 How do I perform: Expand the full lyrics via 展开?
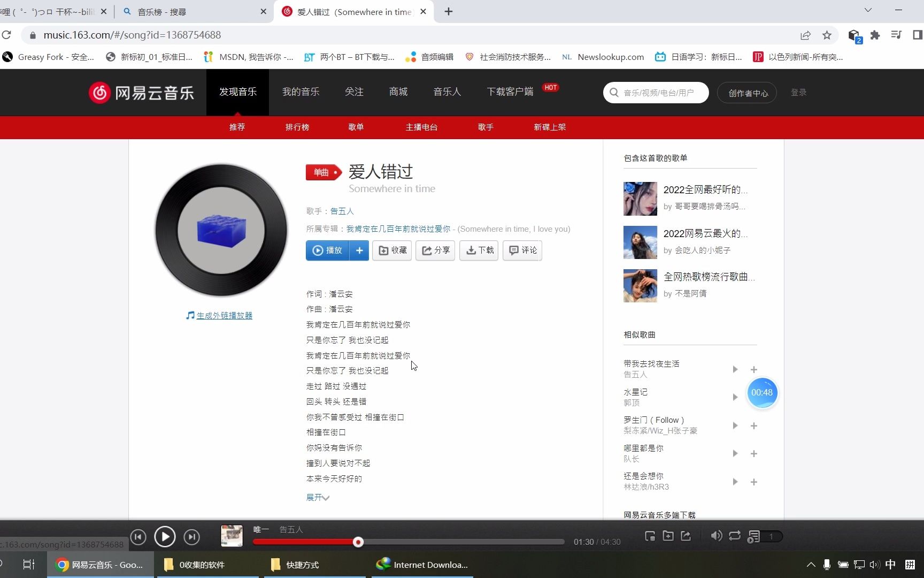pyautogui.click(x=317, y=497)
